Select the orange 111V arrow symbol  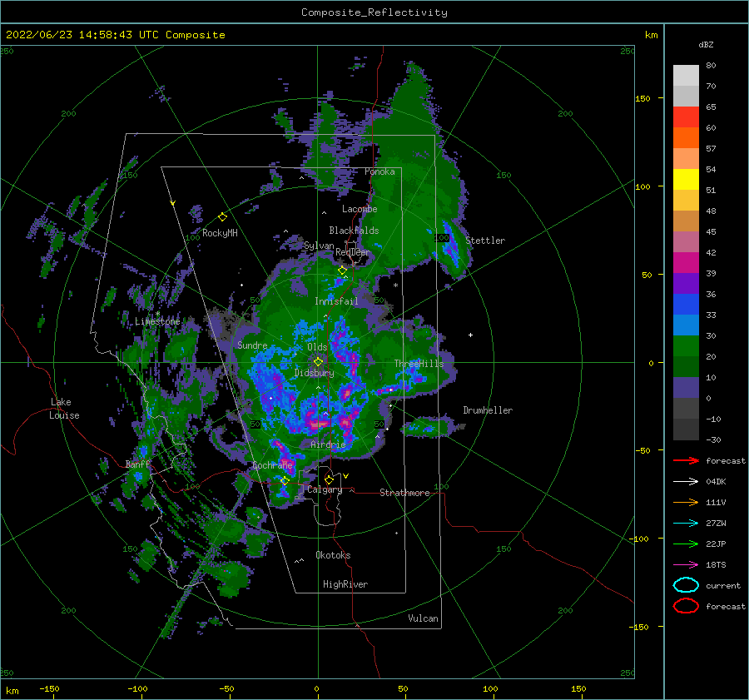pyautogui.click(x=686, y=502)
